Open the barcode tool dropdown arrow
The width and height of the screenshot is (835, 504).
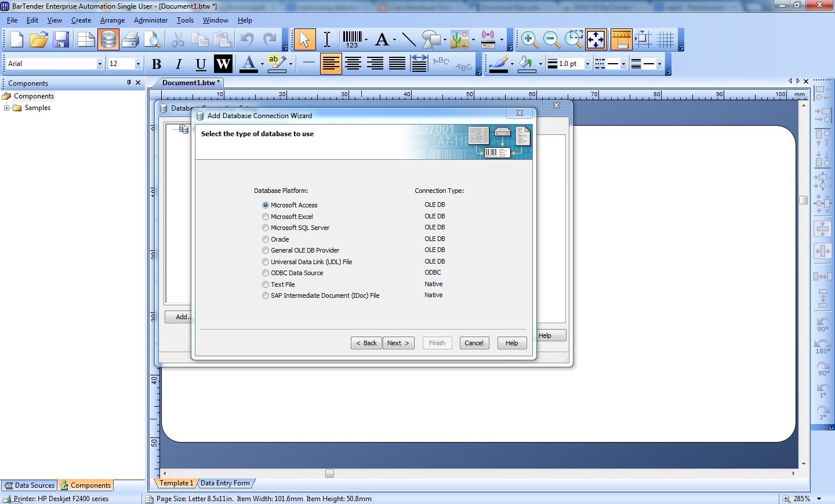pyautogui.click(x=366, y=40)
